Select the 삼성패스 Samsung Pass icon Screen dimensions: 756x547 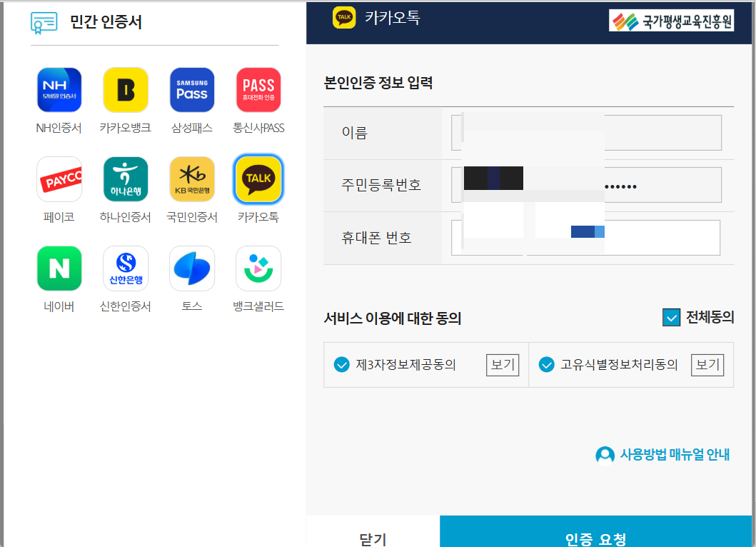tap(192, 90)
